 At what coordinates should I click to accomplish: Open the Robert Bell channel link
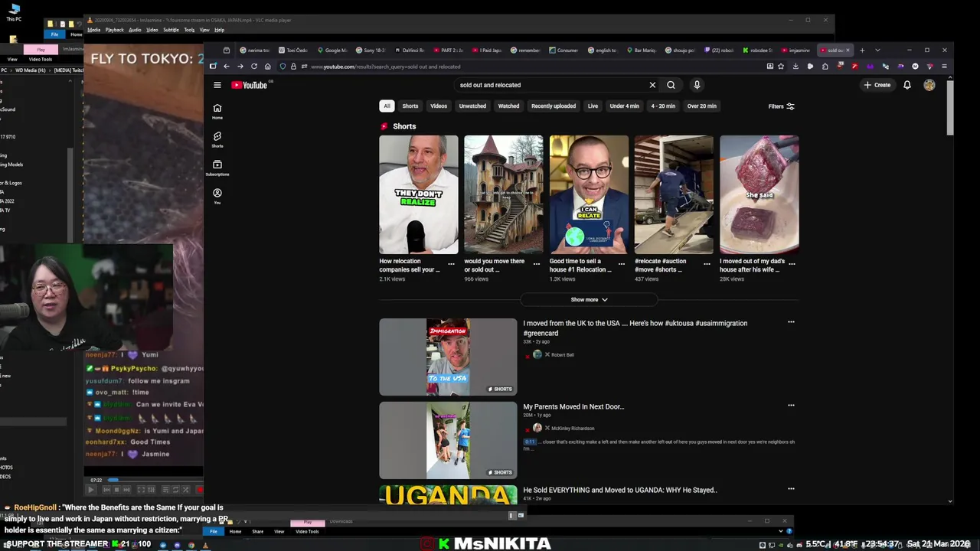coord(563,355)
